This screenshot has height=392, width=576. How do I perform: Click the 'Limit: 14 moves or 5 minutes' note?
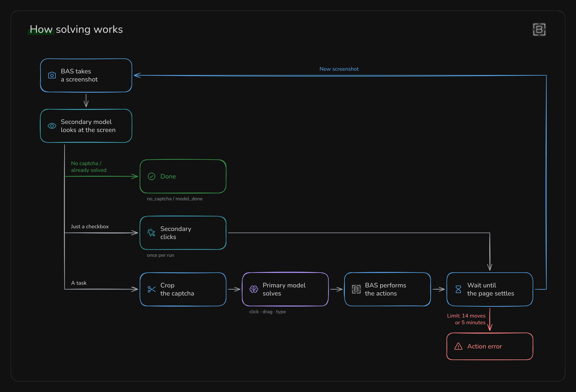point(466,319)
